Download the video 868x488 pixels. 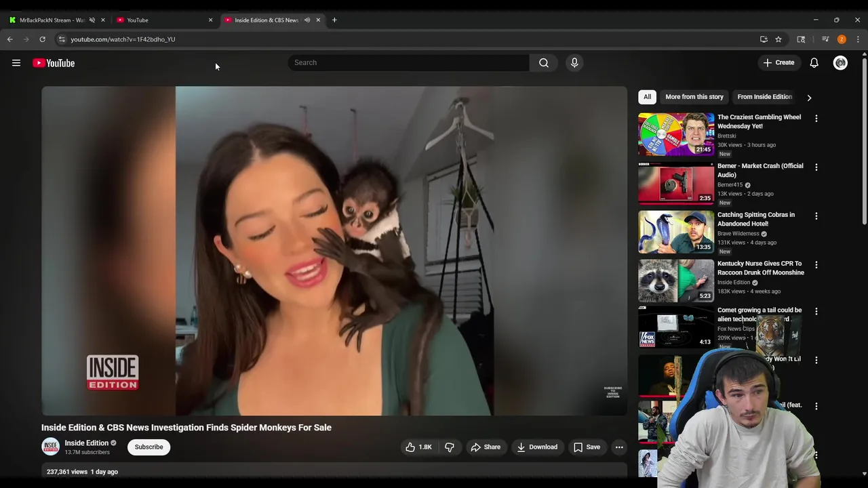(537, 447)
